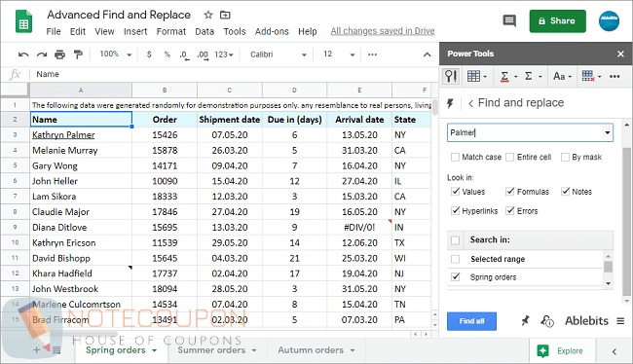The width and height of the screenshot is (633, 364).
Task: Uncheck the Notes checkbox
Action: (566, 192)
